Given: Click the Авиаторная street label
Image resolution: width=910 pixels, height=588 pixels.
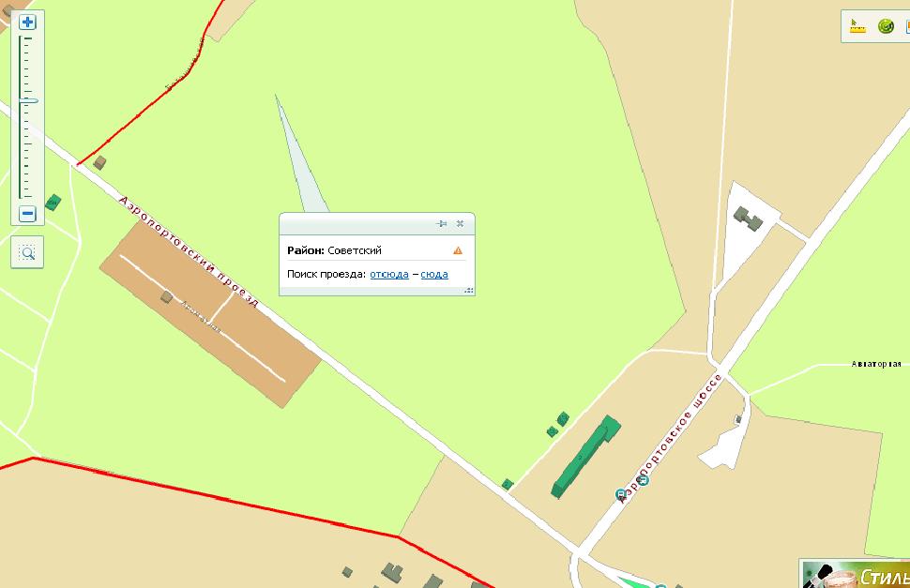Looking at the screenshot, I should pyautogui.click(x=876, y=364).
